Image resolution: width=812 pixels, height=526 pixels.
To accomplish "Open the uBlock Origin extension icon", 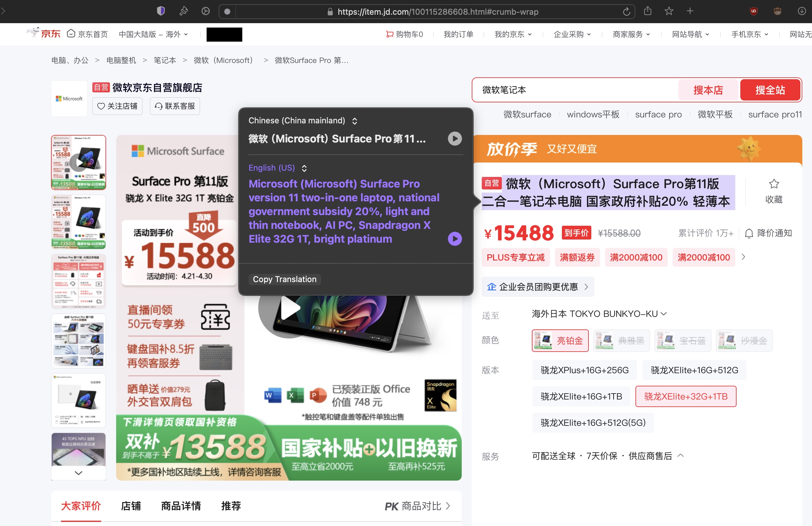I will click(754, 11).
